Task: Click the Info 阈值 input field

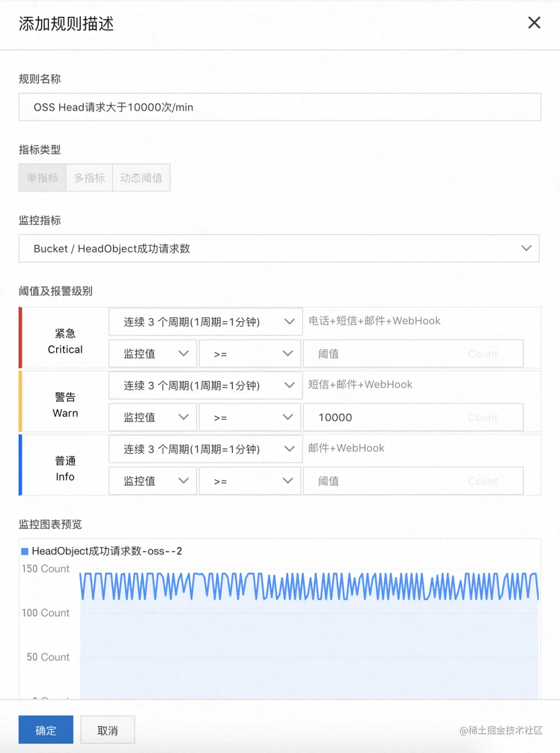Action: [x=413, y=481]
